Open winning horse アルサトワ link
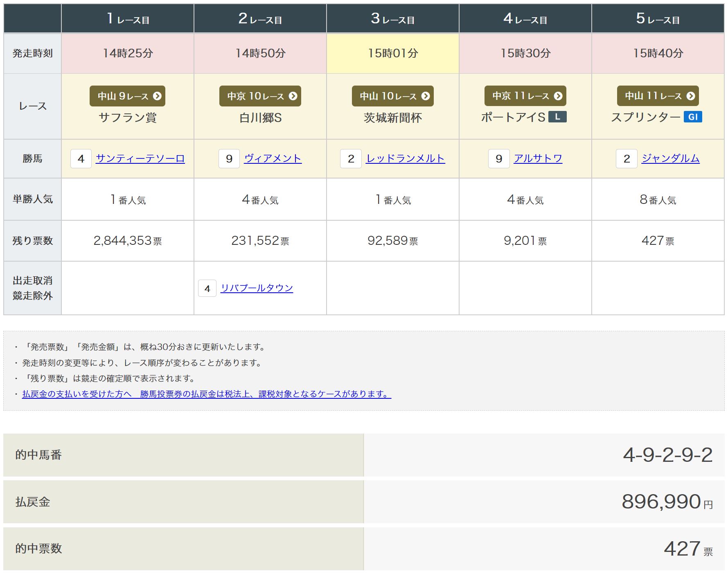Screen dimensions: 728x574 [x=538, y=158]
